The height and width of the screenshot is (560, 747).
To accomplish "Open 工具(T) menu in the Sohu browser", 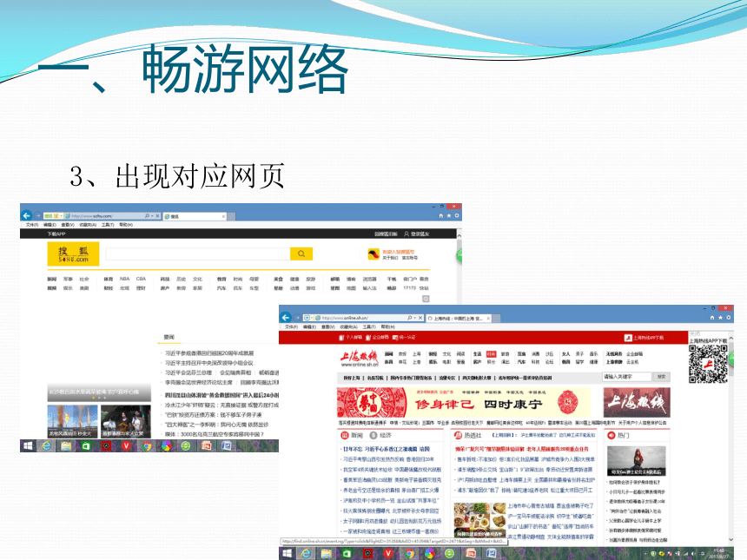I will click(x=108, y=225).
